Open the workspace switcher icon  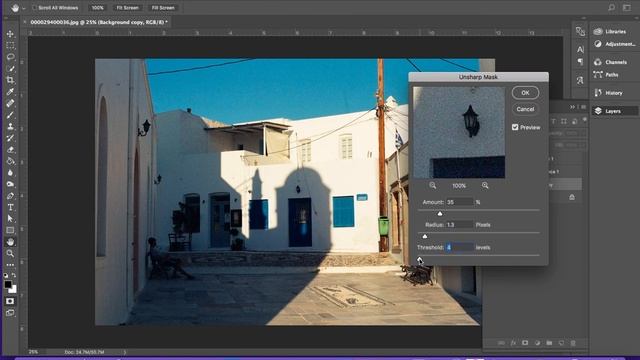click(x=627, y=7)
